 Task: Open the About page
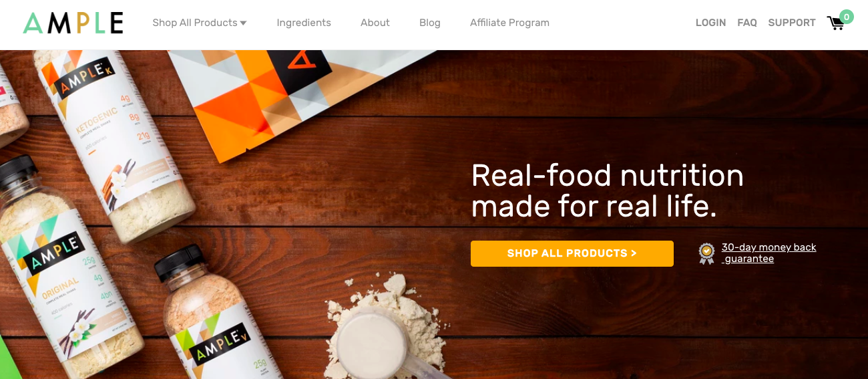pyautogui.click(x=375, y=23)
